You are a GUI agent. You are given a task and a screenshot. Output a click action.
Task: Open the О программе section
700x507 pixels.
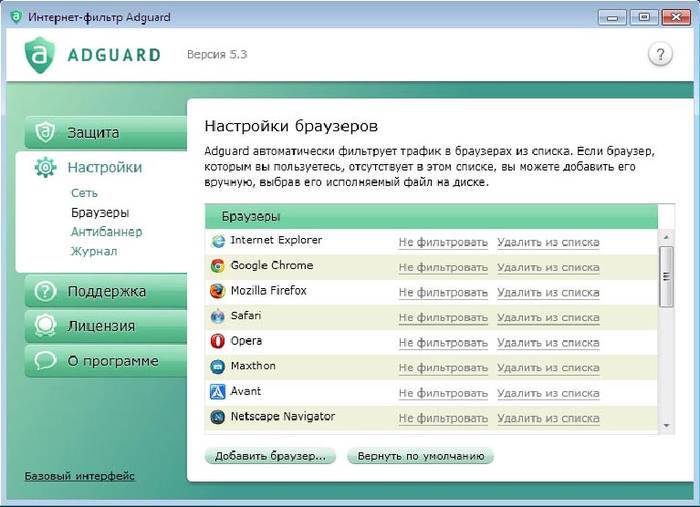click(x=106, y=361)
